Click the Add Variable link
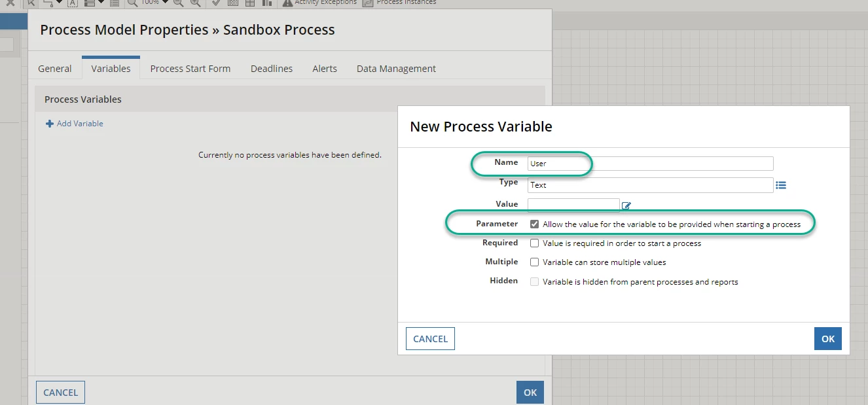868x405 pixels. (75, 124)
